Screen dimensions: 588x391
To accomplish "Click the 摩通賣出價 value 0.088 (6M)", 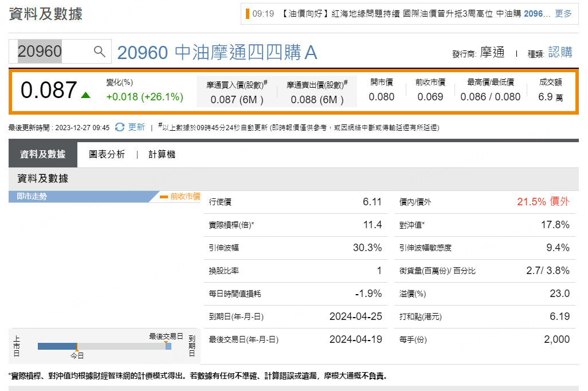I will [x=317, y=100].
